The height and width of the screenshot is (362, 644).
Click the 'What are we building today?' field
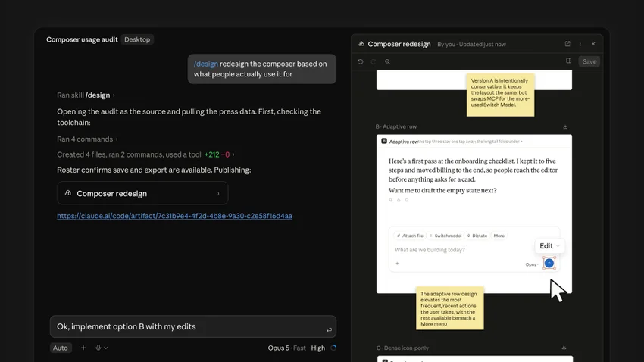(430, 250)
